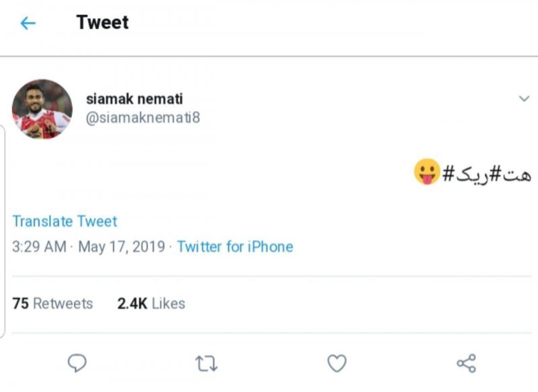Open the dropdown arrow beside the tweet
Viewport: 538px width, 392px height.
(x=525, y=97)
